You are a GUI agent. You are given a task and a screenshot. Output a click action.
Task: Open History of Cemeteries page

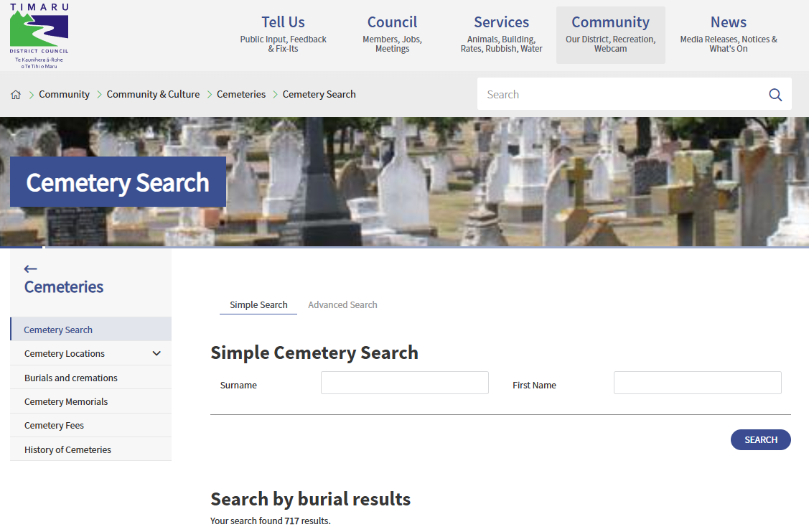click(90, 449)
